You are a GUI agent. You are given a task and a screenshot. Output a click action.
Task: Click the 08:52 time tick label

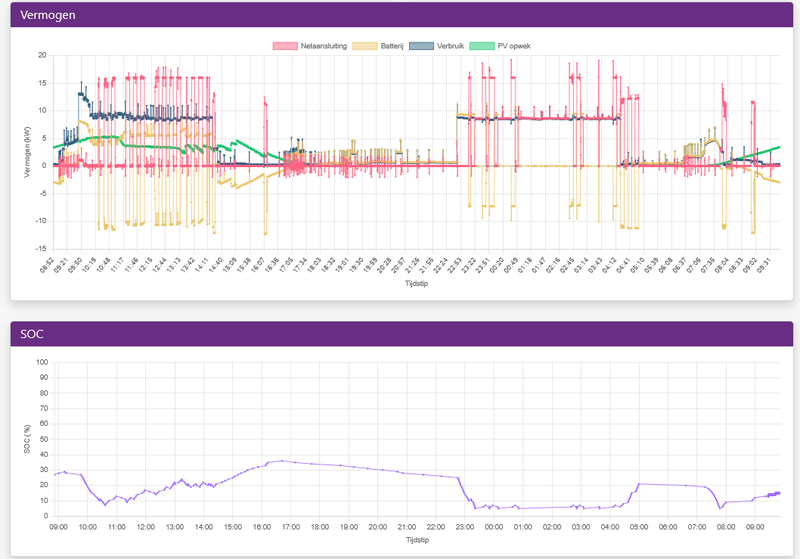pos(47,265)
